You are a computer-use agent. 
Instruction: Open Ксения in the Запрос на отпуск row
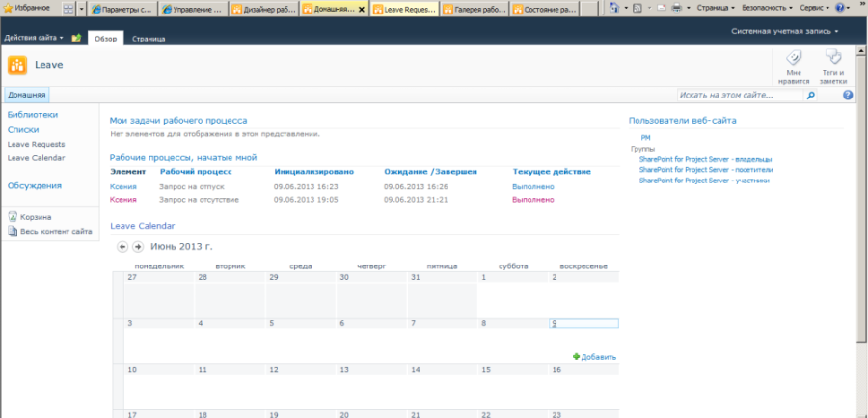(x=123, y=187)
